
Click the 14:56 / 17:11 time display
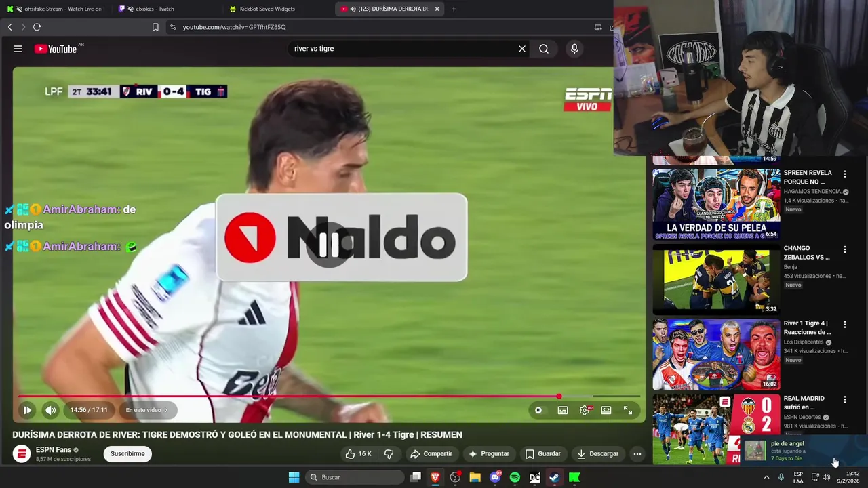pyautogui.click(x=89, y=410)
